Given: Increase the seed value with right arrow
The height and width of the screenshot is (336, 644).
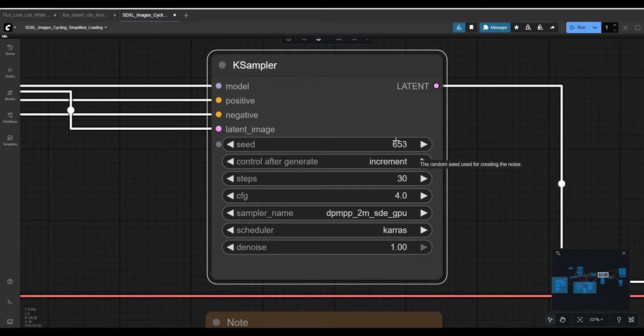Looking at the screenshot, I should [424, 144].
